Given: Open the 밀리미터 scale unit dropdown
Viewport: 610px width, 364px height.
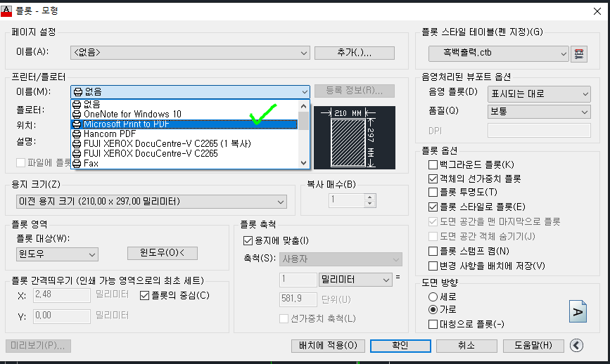Looking at the screenshot, I should 355,280.
